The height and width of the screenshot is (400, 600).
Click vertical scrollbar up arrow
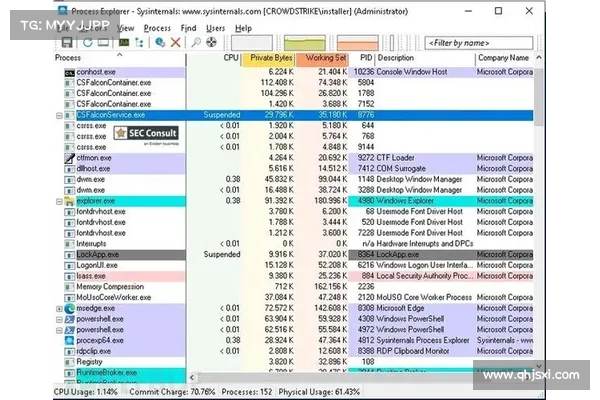point(539,58)
